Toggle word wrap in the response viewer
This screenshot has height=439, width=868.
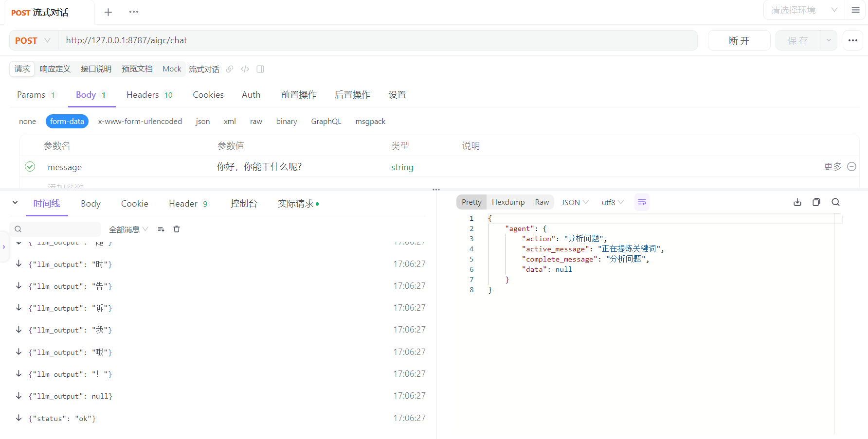click(642, 202)
